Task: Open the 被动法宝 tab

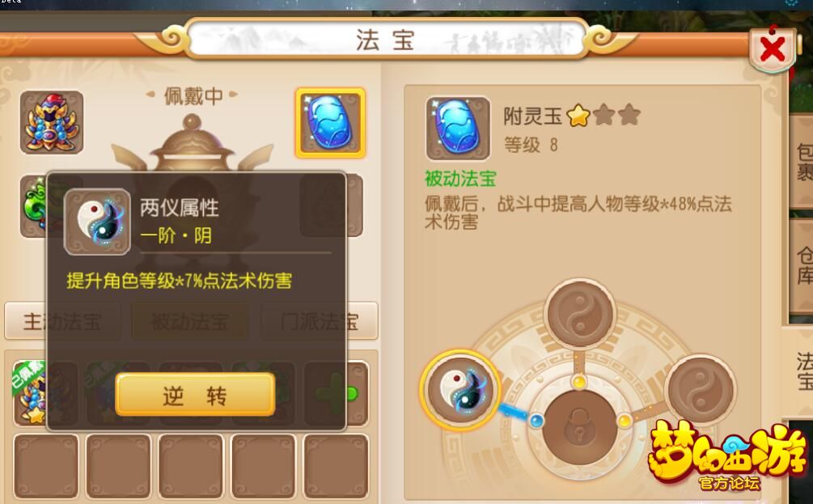Action: 190,321
